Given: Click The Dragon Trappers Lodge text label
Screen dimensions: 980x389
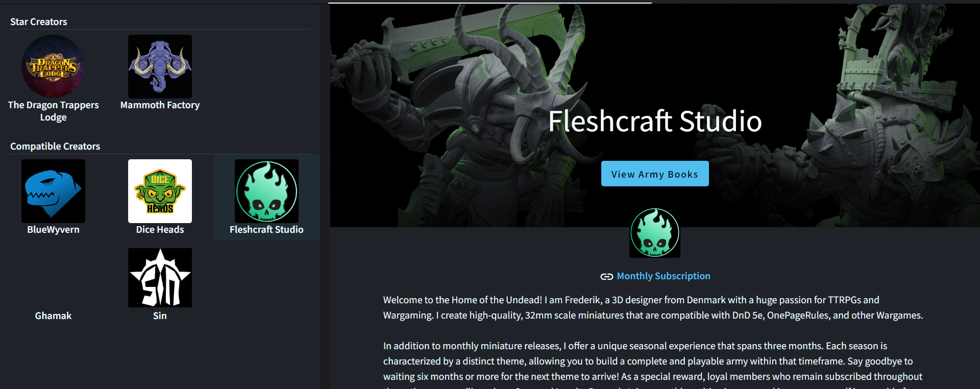Looking at the screenshot, I should tap(53, 111).
